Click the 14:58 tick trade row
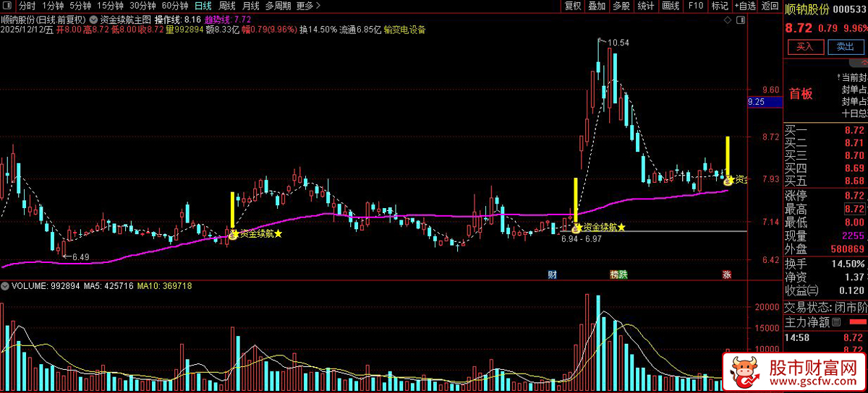868x393 pixels. click(x=826, y=337)
